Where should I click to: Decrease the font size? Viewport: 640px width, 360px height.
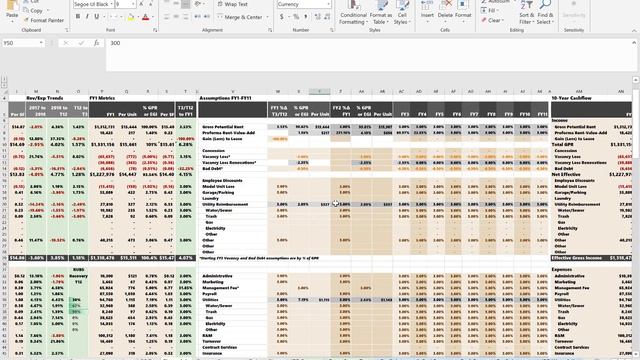[x=151, y=4]
